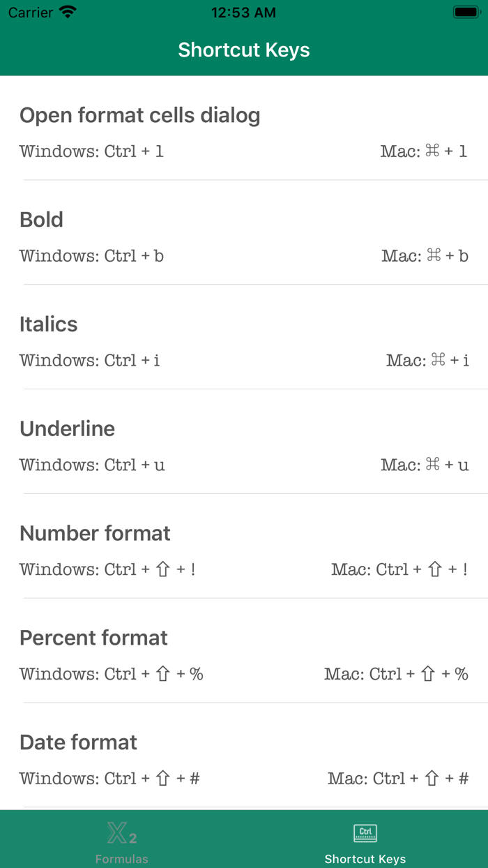Tap the Percent format heading
Screen dimensions: 488x868
click(93, 638)
